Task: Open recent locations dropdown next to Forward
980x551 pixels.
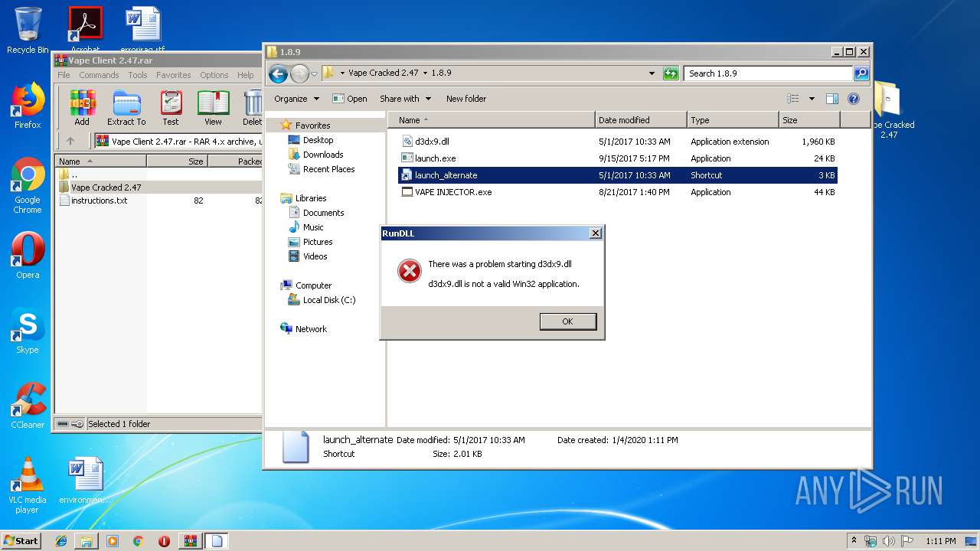Action: [314, 74]
